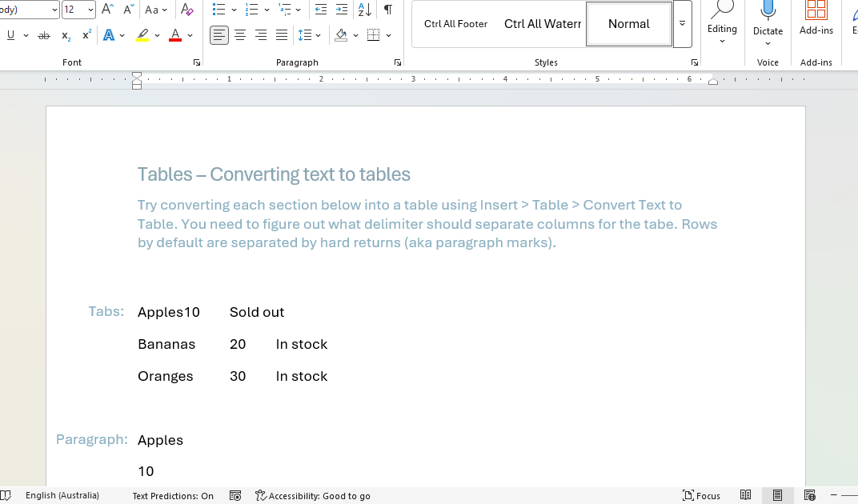Open the font size dropdown
Image resolution: width=858 pixels, height=504 pixels.
click(x=89, y=10)
